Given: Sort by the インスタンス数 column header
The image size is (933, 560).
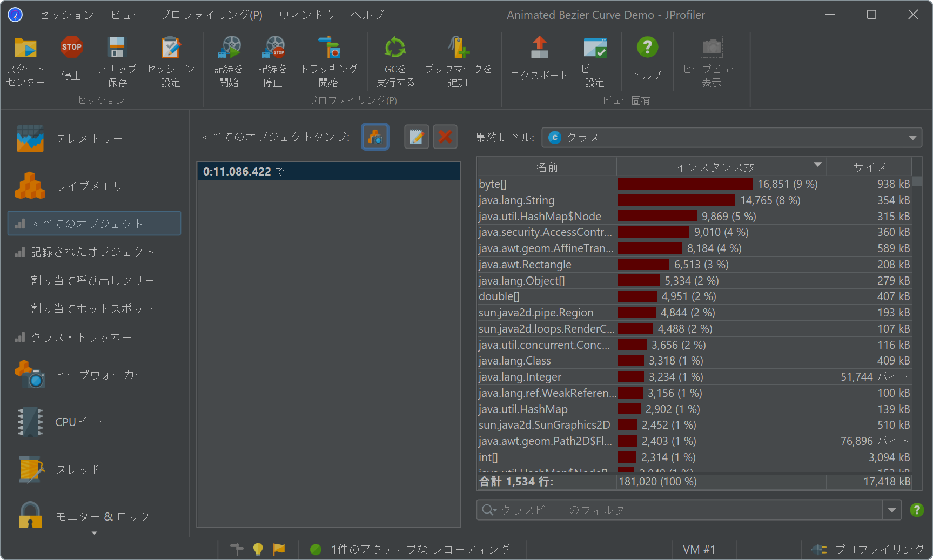Looking at the screenshot, I should (x=721, y=167).
